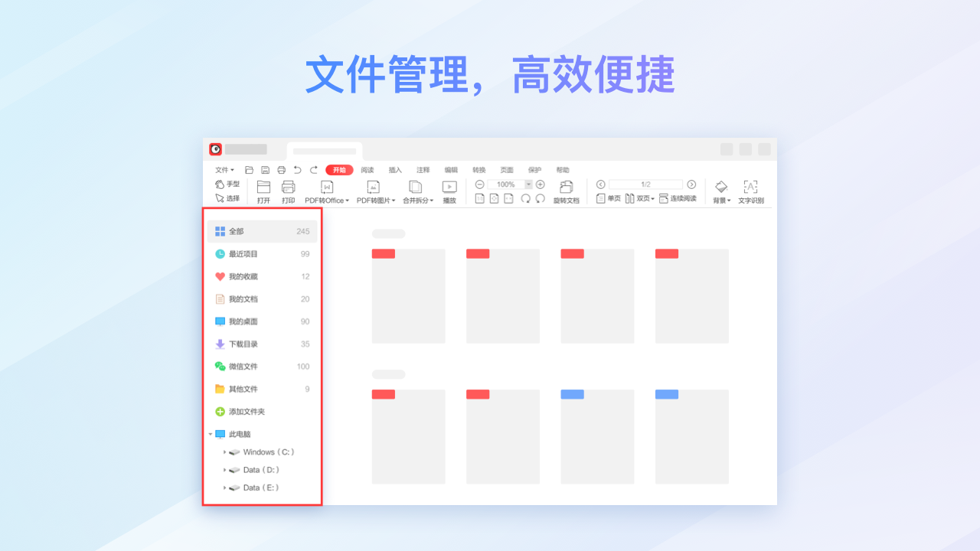Open the 文件 menu

pos(223,170)
